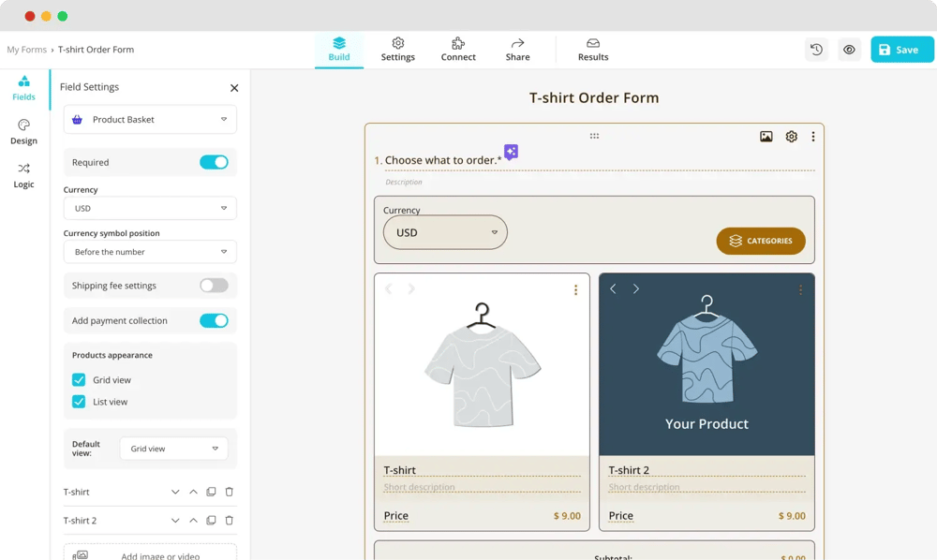The height and width of the screenshot is (560, 937).
Task: Preview form with the eye icon
Action: [x=849, y=50]
